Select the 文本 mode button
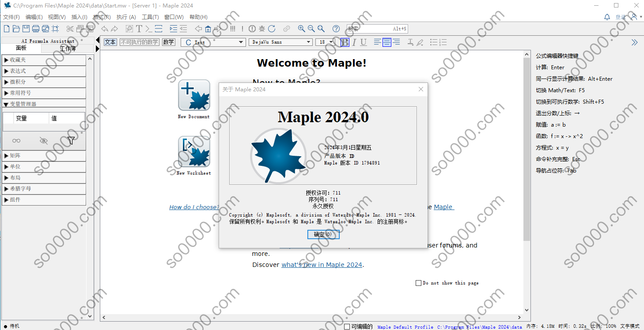The height and width of the screenshot is (330, 644). click(110, 42)
